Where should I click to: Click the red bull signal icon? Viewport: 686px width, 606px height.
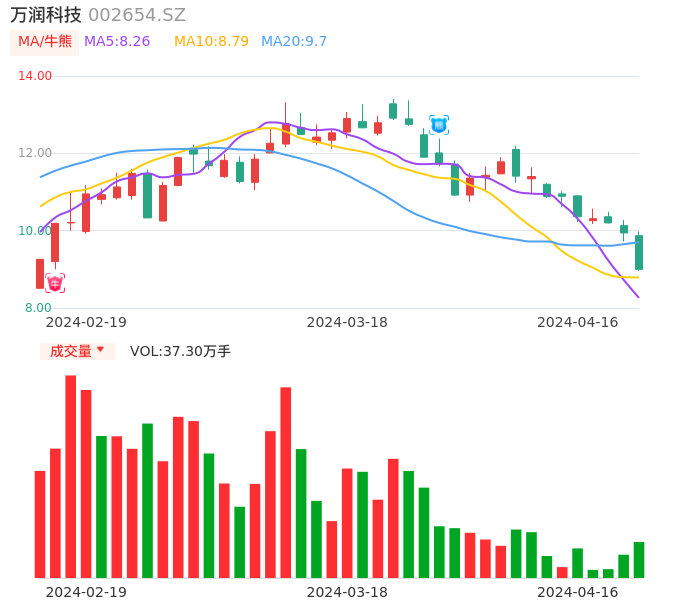pyautogui.click(x=55, y=283)
